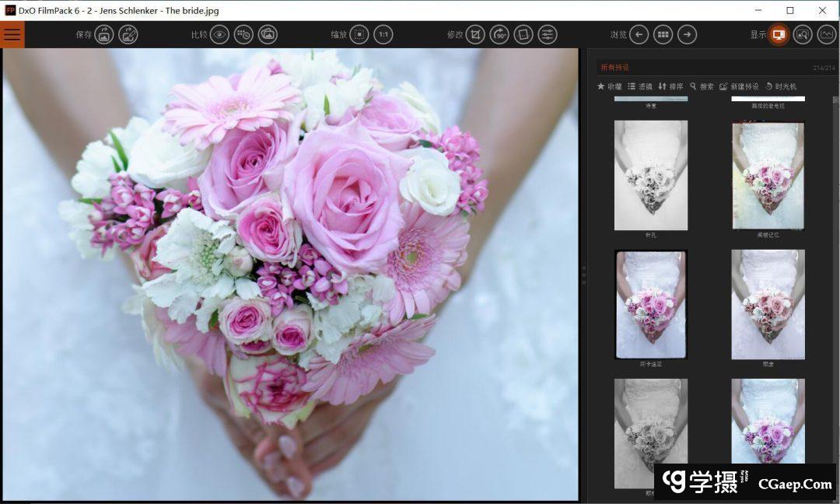Image resolution: width=840 pixels, height=504 pixels.
Task: Toggle the presets display panel button
Action: (x=778, y=34)
